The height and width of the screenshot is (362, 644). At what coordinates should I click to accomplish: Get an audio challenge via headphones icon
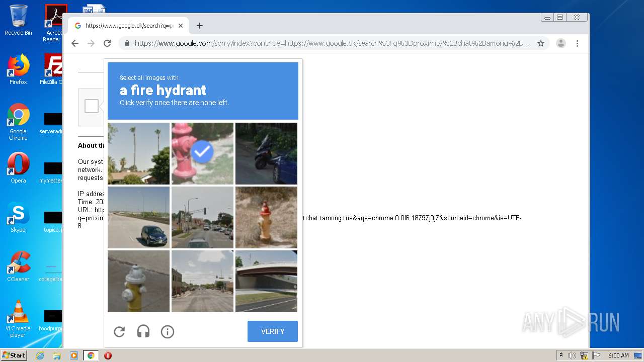pos(143,332)
